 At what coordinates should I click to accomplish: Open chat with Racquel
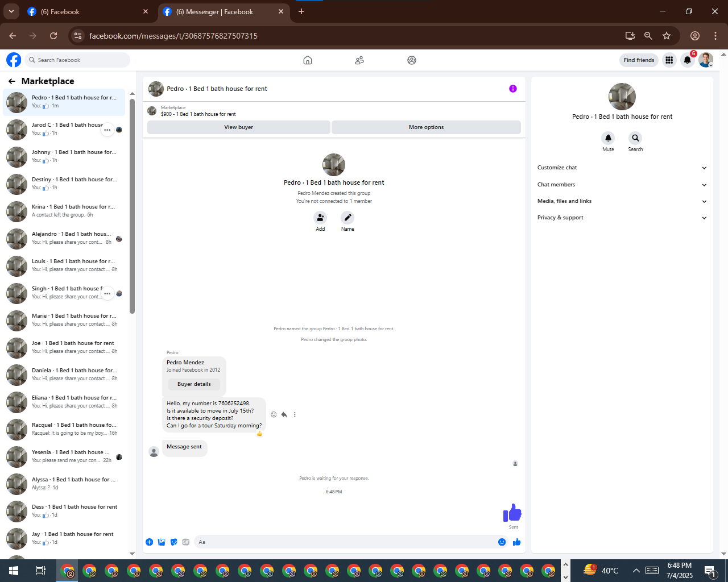coord(64,430)
